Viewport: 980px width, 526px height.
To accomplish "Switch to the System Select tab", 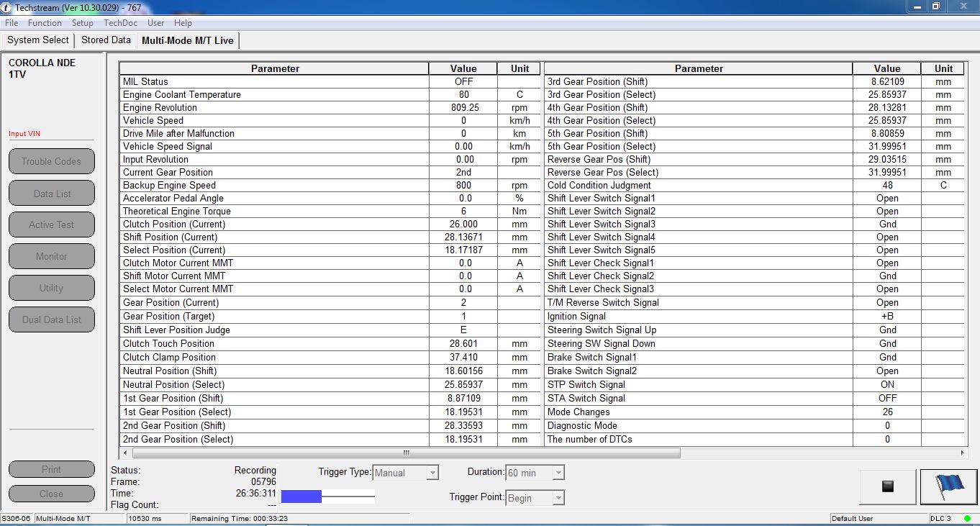I will click(38, 40).
